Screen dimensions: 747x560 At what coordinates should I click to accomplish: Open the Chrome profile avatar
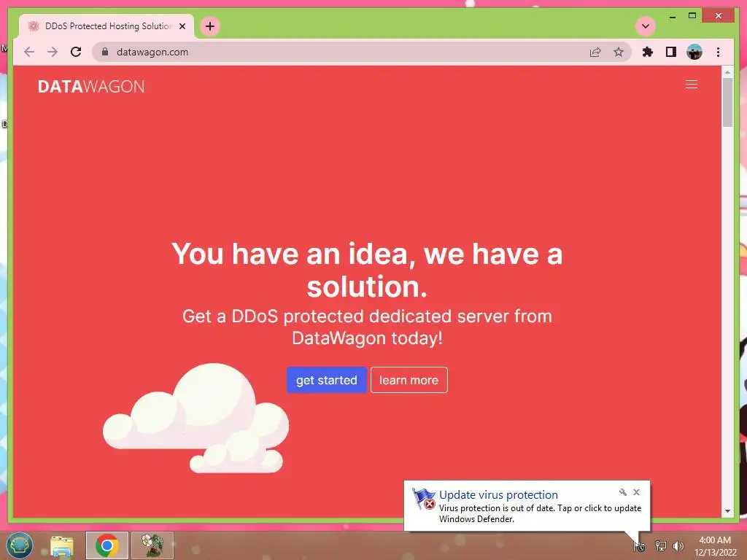[694, 52]
